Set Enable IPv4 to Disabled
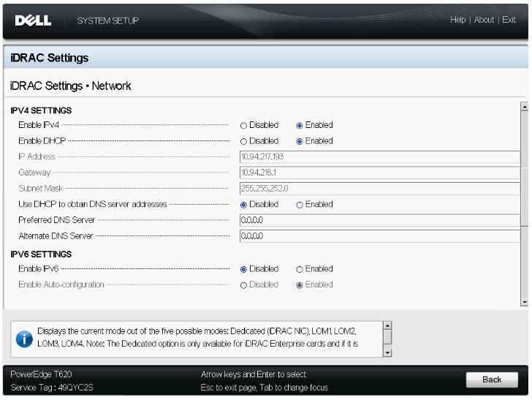The height and width of the screenshot is (400, 532). pyautogui.click(x=243, y=126)
